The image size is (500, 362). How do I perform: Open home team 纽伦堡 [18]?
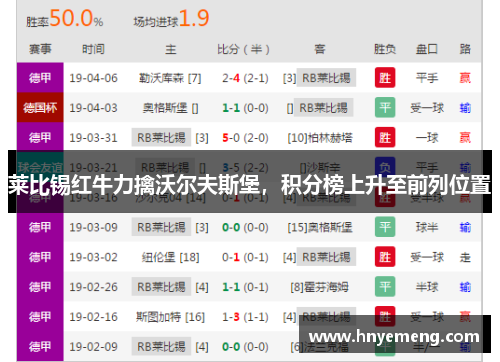[x=170, y=257]
